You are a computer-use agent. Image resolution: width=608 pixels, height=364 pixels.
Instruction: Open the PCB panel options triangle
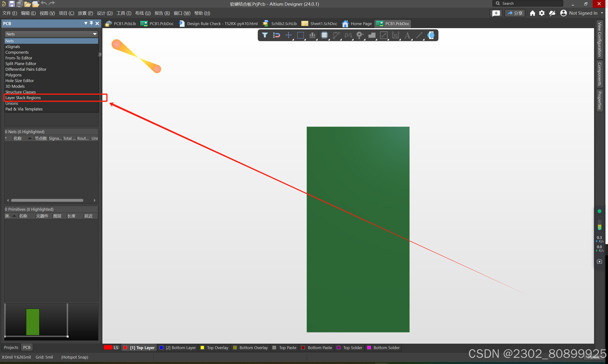click(x=86, y=23)
